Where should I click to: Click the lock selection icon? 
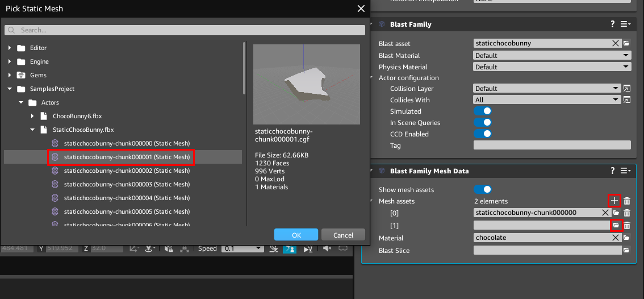pos(169,248)
